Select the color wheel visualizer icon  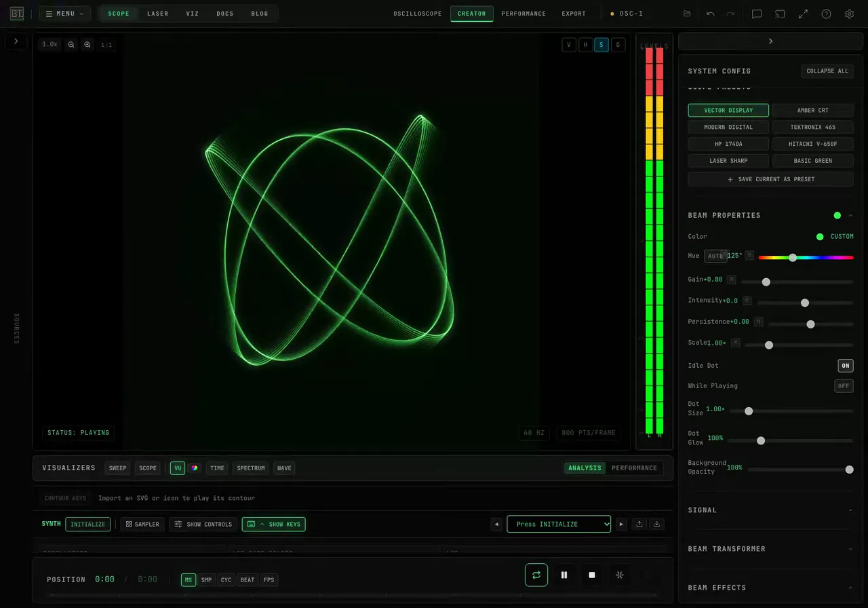point(195,468)
